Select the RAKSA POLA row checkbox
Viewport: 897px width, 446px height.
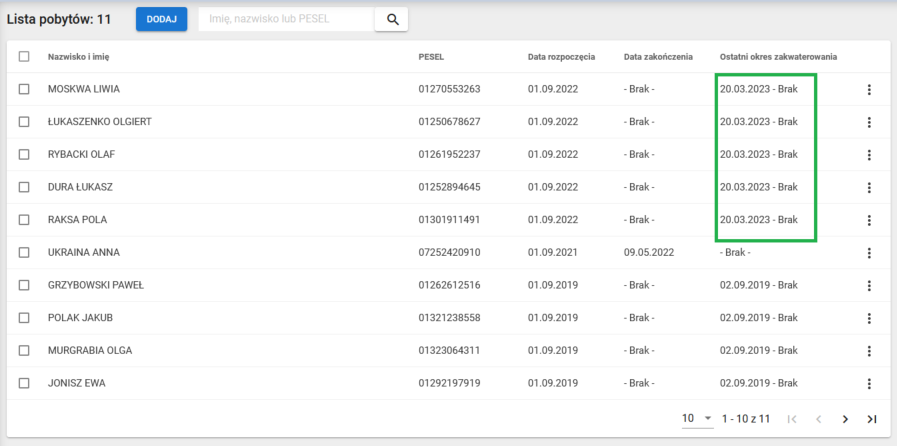pyautogui.click(x=24, y=220)
